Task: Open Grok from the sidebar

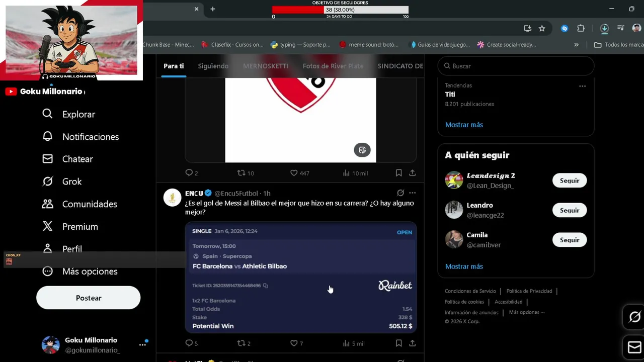Action: [x=62, y=182]
